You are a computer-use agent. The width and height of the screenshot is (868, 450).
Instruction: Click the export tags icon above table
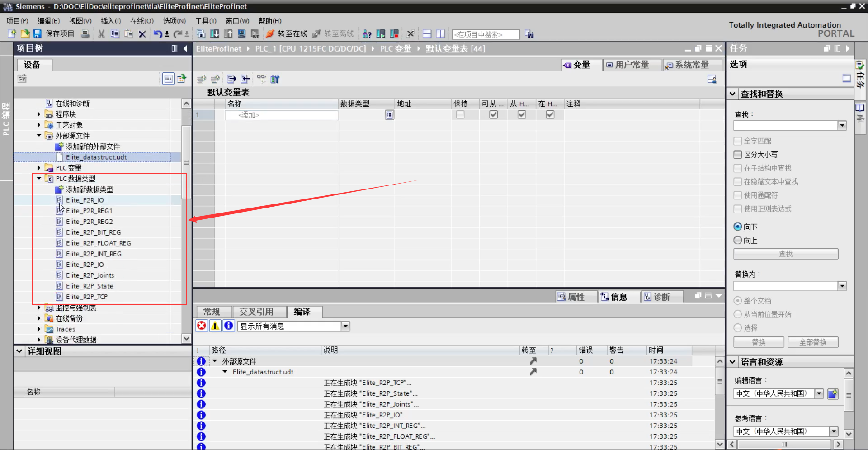pyautogui.click(x=231, y=79)
